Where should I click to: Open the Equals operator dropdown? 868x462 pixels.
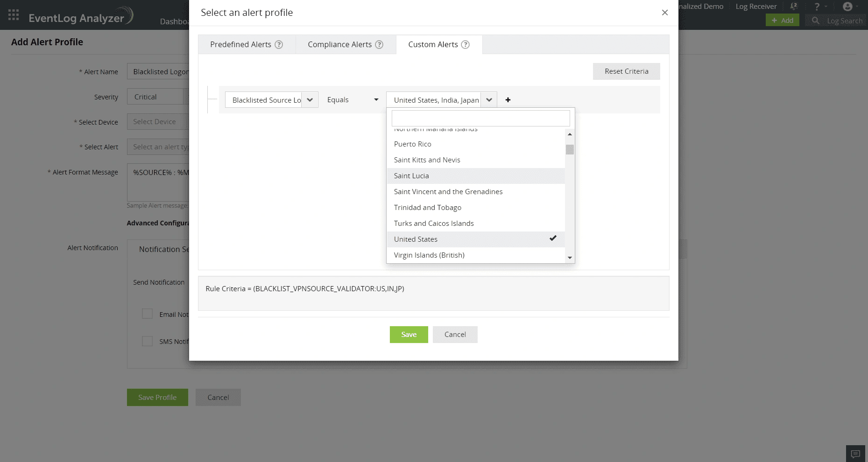tap(353, 100)
